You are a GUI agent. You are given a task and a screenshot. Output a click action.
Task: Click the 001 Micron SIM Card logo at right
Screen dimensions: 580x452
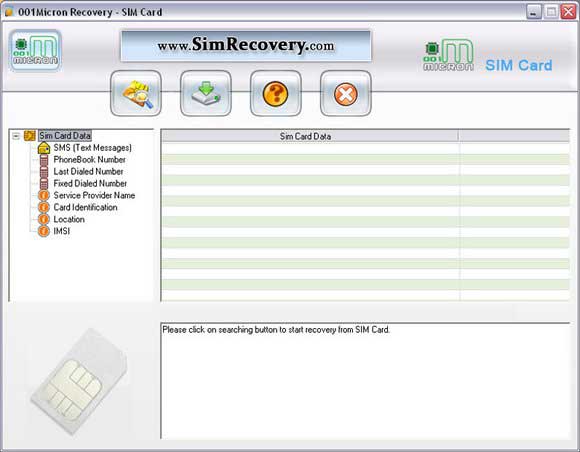[488, 56]
